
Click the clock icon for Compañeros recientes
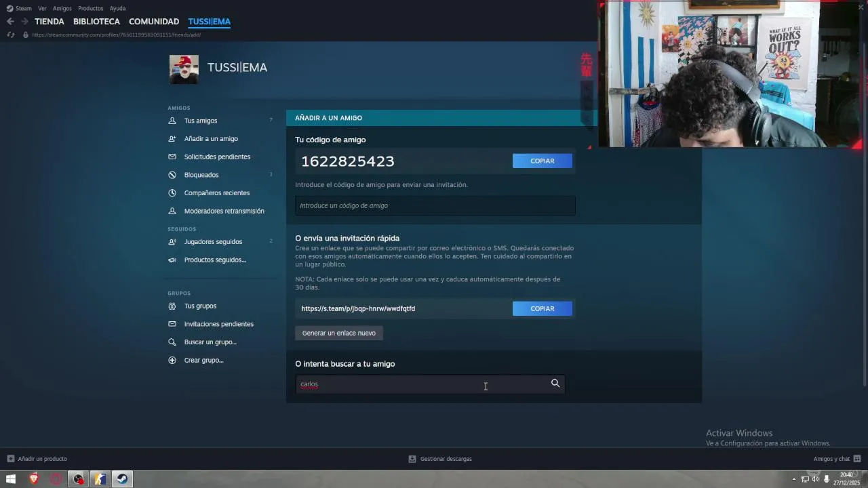(x=172, y=193)
